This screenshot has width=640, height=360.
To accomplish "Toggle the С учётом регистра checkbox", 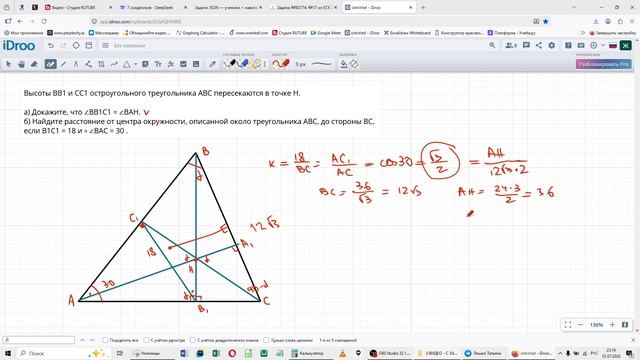I will click(146, 340).
